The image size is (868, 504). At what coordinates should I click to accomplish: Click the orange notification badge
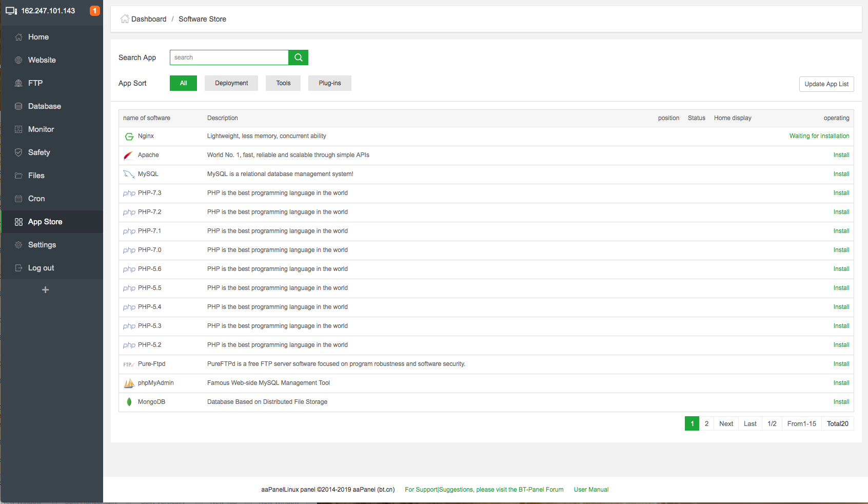tap(94, 11)
